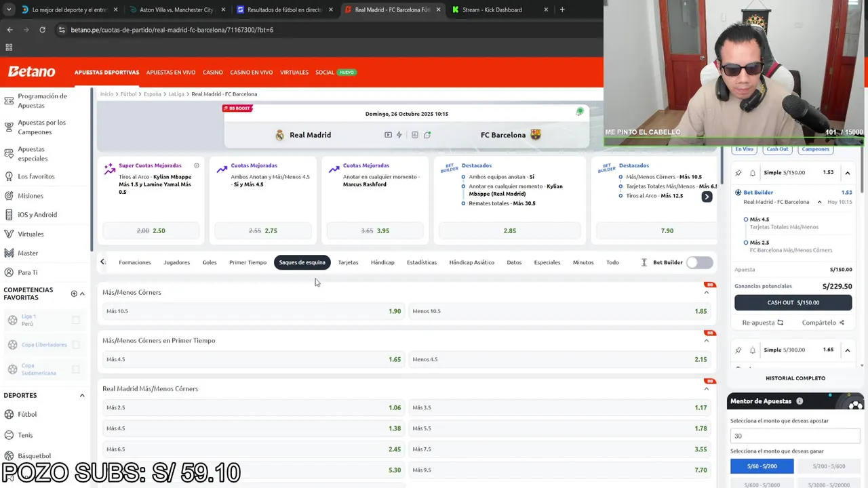
Task: Open HISTORIAL COMPLETO
Action: (795, 378)
